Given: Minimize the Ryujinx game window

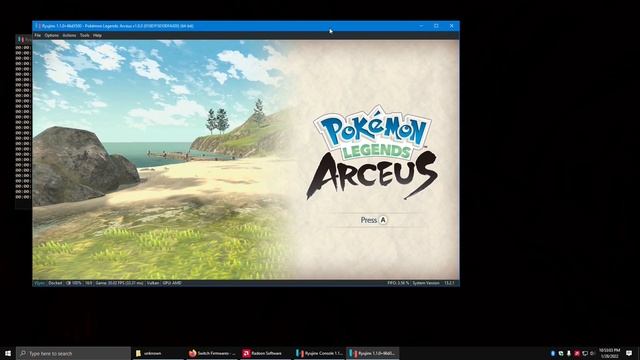Looking at the screenshot, I should click(421, 26).
